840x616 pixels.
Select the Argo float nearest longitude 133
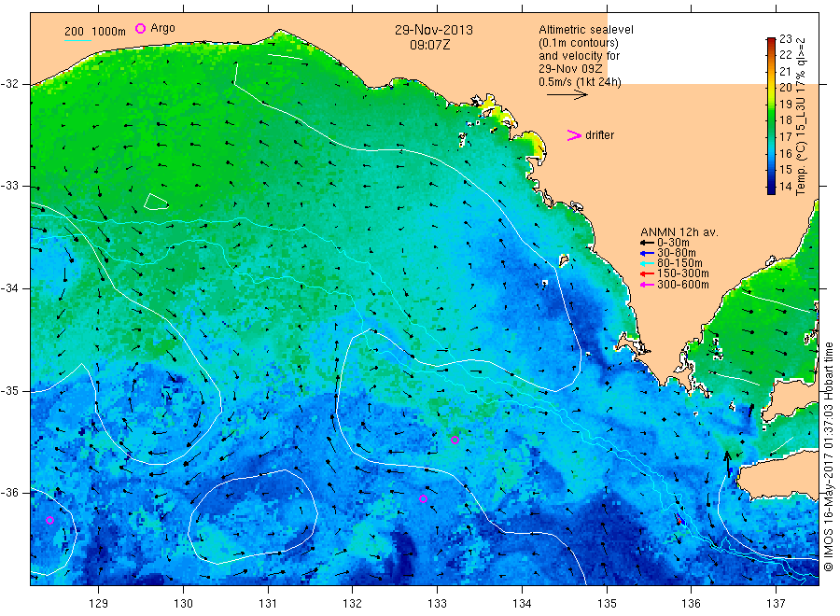click(x=455, y=441)
